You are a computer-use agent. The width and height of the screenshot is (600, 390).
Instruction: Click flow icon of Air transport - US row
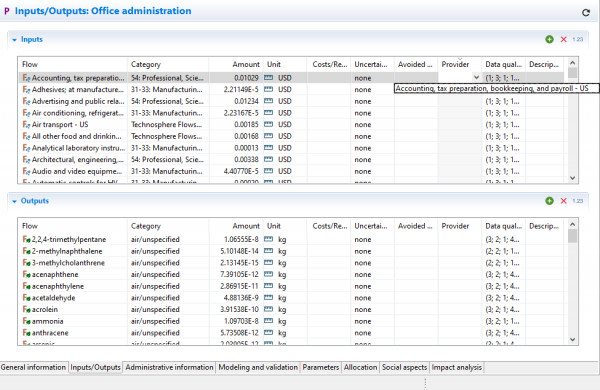click(x=26, y=124)
